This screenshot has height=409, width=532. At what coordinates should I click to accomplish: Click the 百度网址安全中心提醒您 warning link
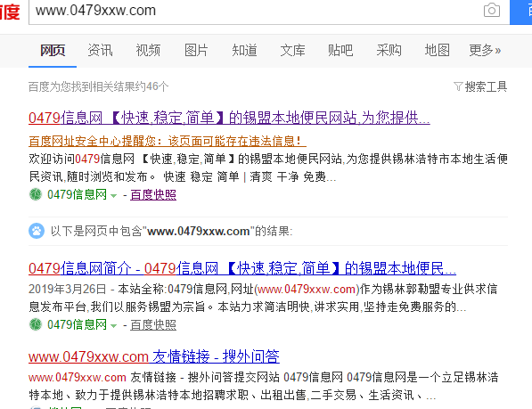168,141
